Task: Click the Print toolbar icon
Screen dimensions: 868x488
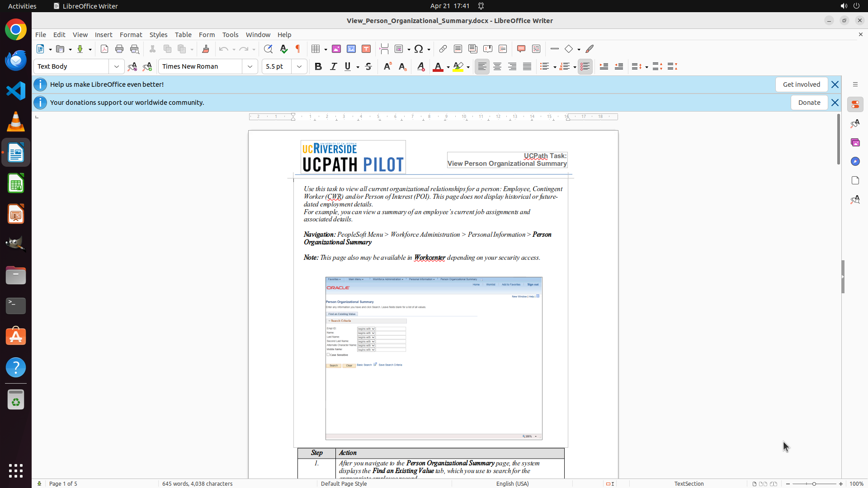Action: pos(119,49)
